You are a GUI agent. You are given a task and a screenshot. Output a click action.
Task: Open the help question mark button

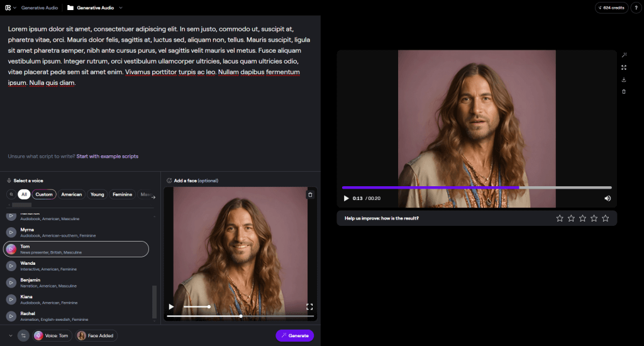pos(636,8)
